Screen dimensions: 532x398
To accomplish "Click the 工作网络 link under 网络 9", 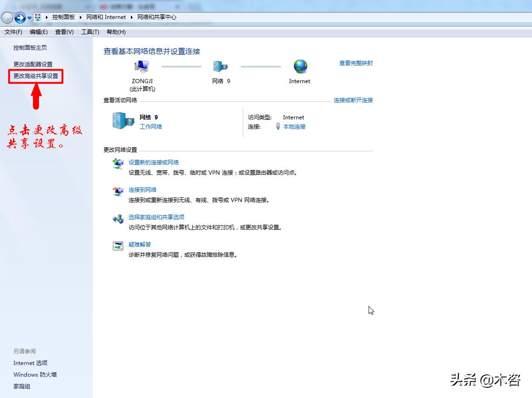I will click(150, 126).
